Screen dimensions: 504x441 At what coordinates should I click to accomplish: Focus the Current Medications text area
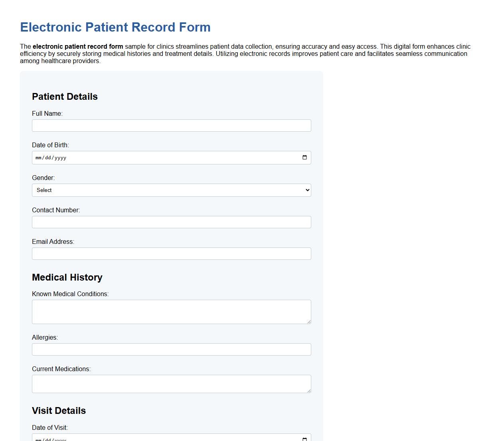tap(172, 384)
